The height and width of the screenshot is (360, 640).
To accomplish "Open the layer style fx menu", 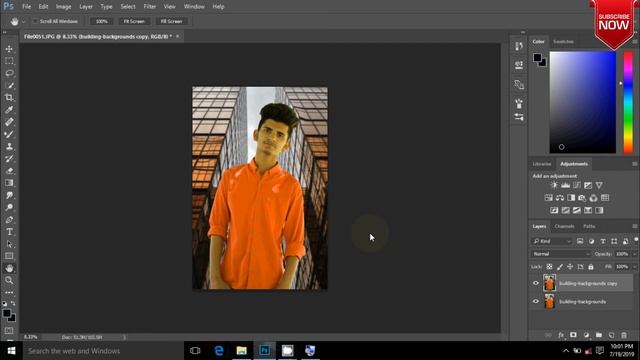I will [x=561, y=335].
